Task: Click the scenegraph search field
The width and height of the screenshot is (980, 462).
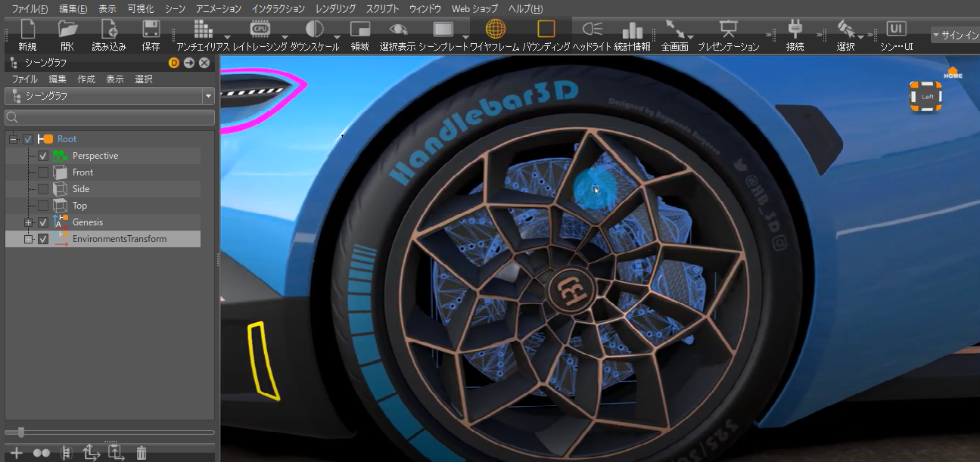Action: [x=110, y=117]
